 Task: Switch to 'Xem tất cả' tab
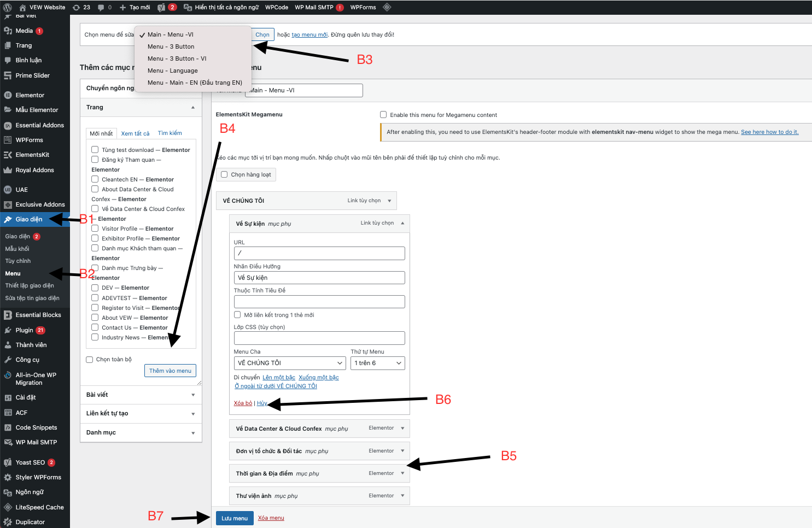[135, 133]
